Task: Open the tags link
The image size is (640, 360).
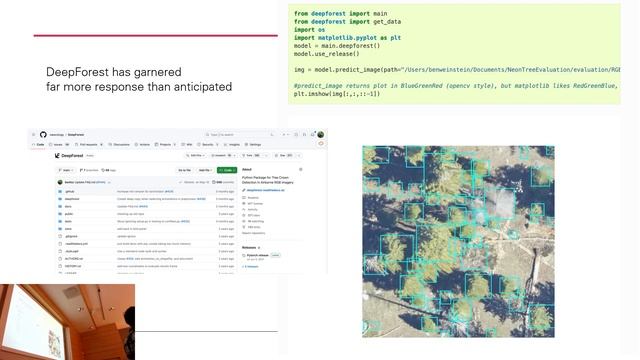Action: click(x=109, y=170)
